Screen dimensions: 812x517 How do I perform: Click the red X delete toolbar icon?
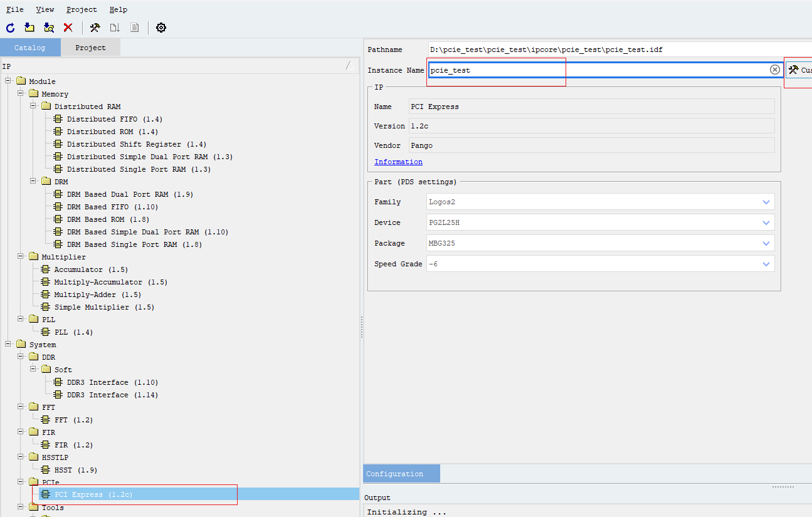click(68, 28)
